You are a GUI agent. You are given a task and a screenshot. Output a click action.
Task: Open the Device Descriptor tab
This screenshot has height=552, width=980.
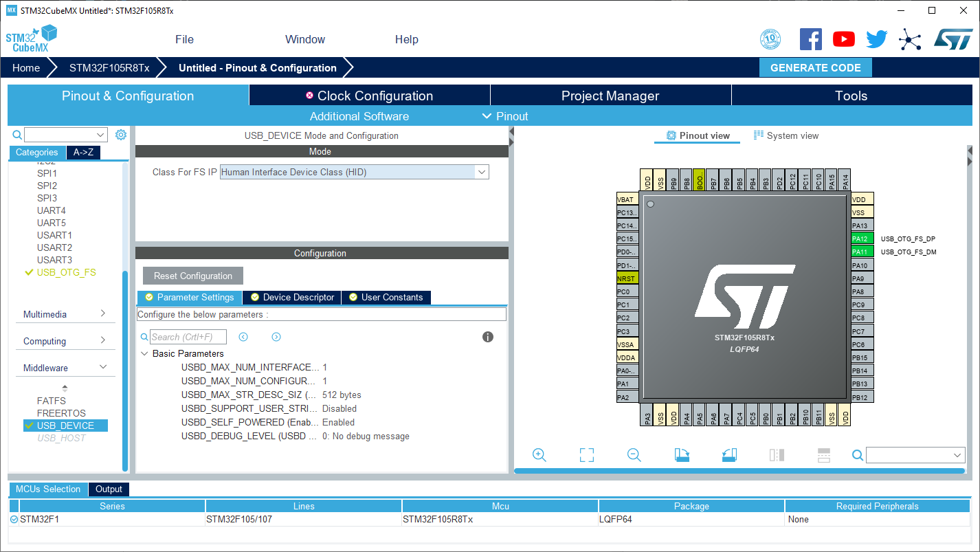click(292, 297)
